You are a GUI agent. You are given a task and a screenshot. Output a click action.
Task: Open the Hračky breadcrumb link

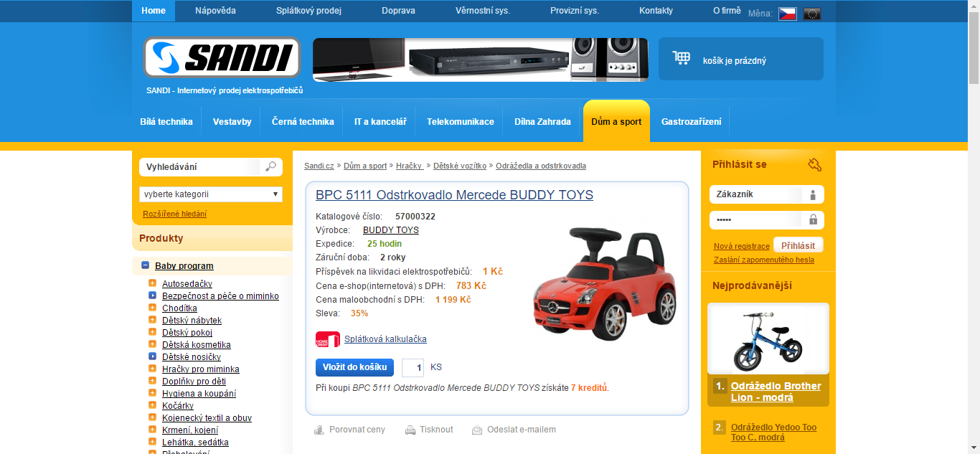(x=410, y=166)
